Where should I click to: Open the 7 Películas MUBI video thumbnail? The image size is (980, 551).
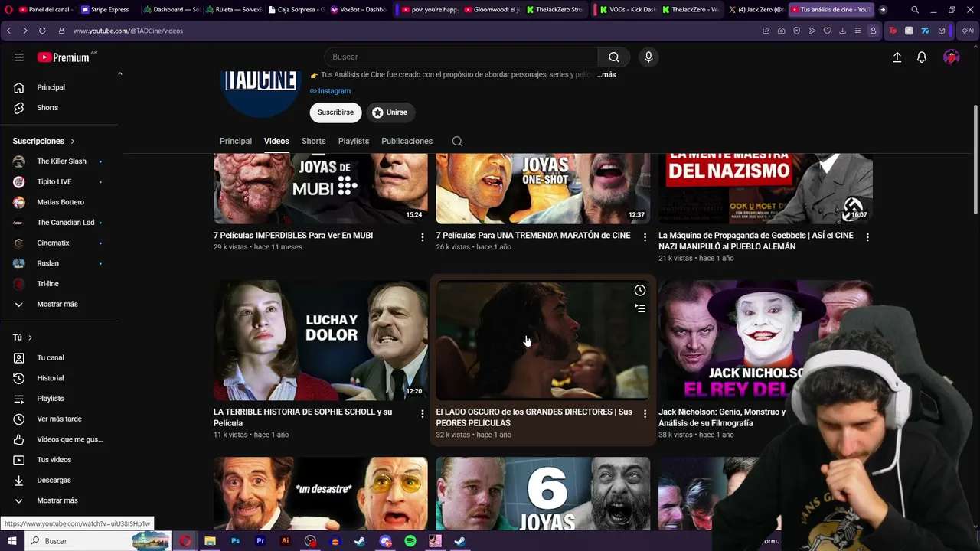tap(321, 188)
